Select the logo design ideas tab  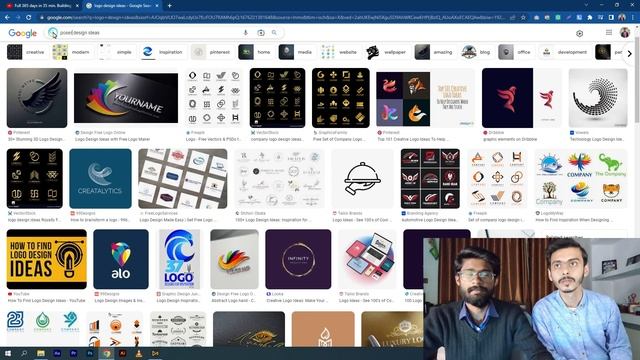click(x=122, y=6)
